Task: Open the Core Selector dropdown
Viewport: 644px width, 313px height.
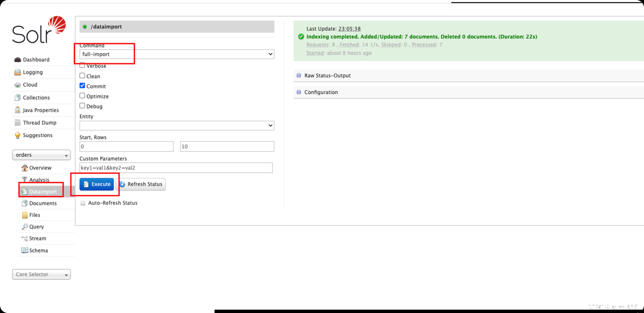Action: (41, 275)
